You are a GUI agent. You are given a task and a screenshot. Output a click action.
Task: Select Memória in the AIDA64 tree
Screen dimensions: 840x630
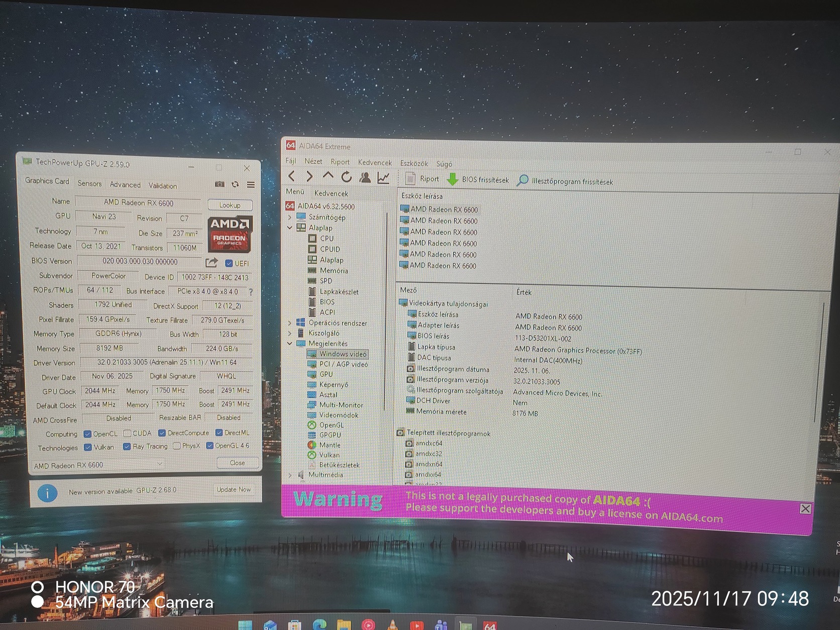328,270
